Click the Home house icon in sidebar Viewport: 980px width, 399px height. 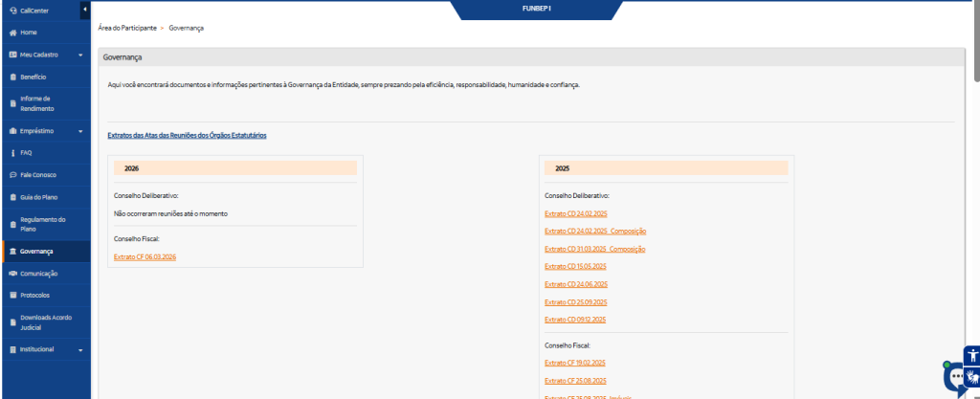point(12,33)
